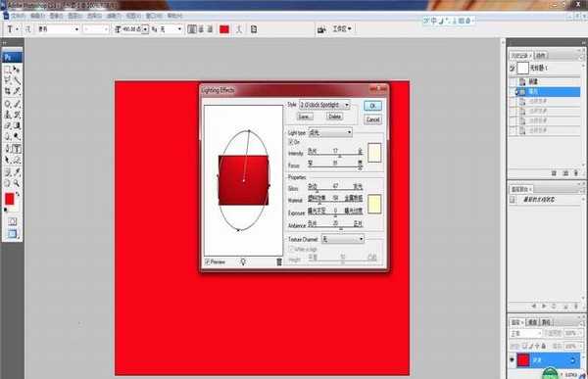Open the Light type dropdown
This screenshot has height=379, width=588.
coord(330,132)
